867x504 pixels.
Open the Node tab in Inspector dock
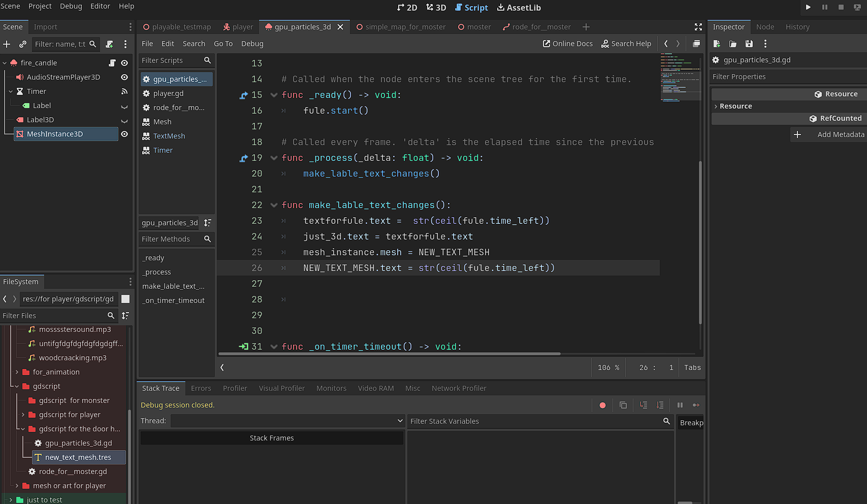click(765, 27)
